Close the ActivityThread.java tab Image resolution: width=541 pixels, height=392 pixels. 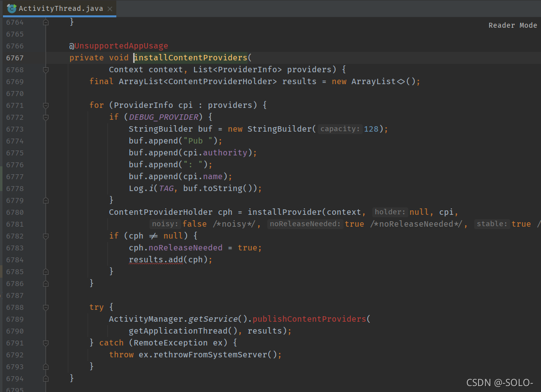[x=110, y=9]
